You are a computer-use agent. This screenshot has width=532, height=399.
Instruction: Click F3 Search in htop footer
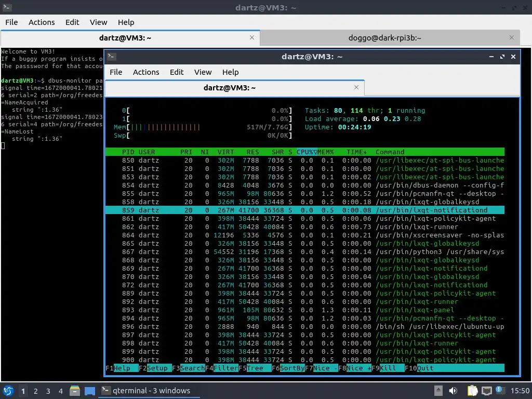click(x=188, y=368)
